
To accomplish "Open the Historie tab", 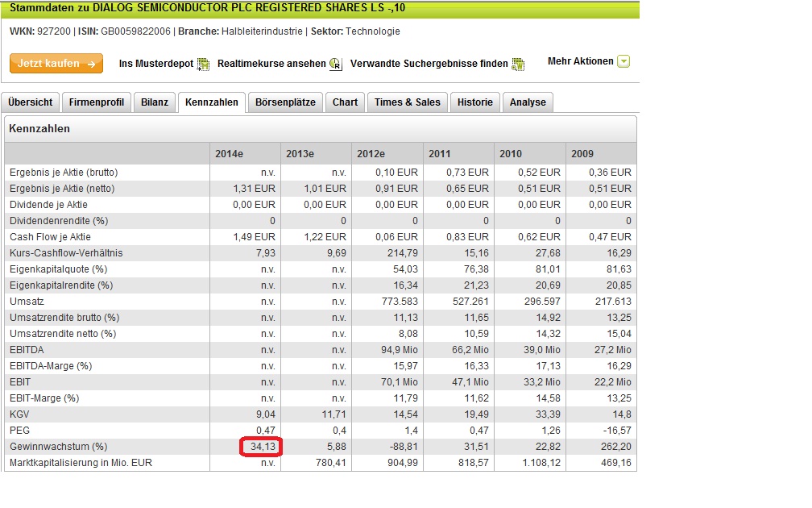I will [x=475, y=102].
